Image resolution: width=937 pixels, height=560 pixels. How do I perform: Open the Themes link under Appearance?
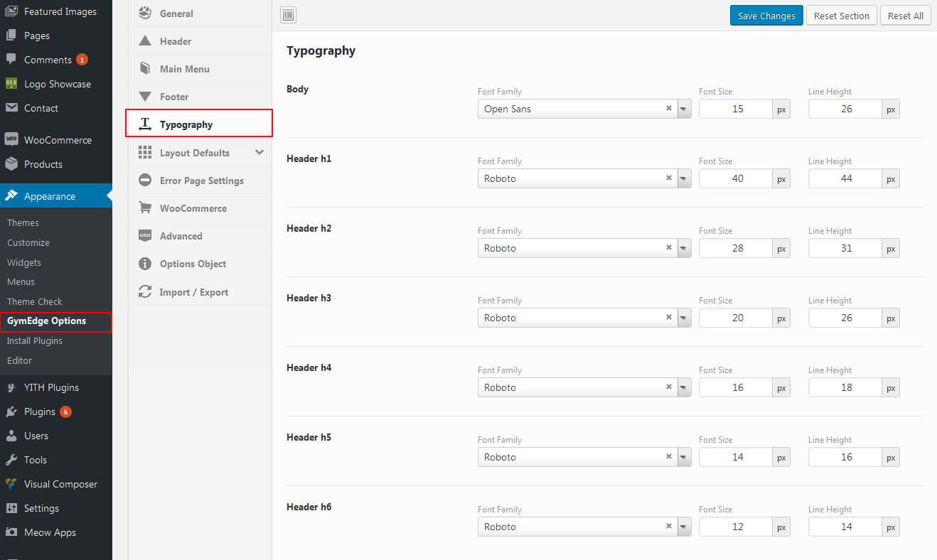click(x=23, y=222)
